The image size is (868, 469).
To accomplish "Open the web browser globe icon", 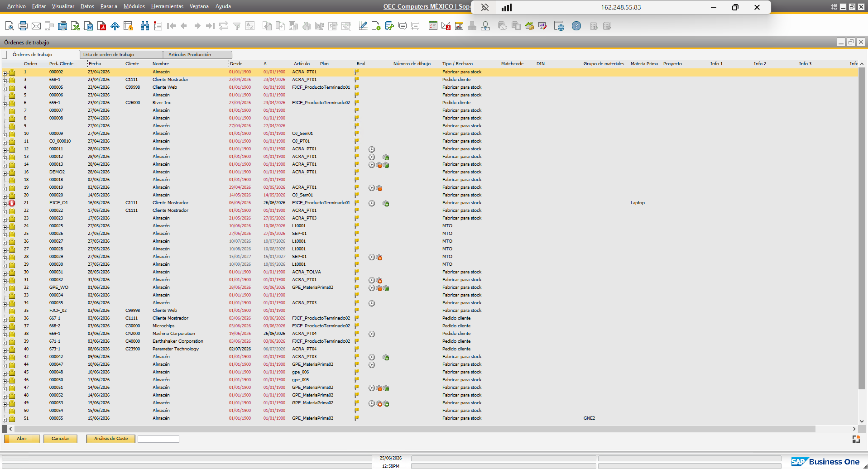I will 559,26.
